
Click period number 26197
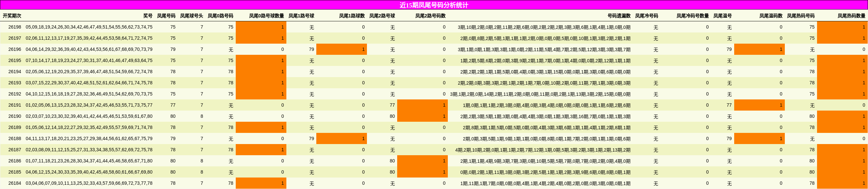pyautogui.click(x=15, y=38)
